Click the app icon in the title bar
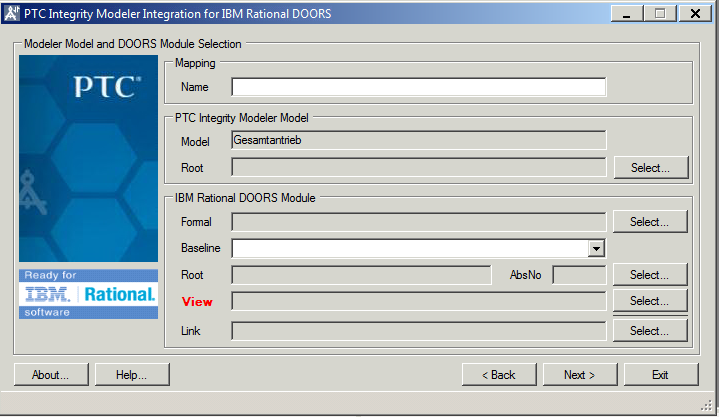This screenshot has height=417, width=719. (11, 13)
